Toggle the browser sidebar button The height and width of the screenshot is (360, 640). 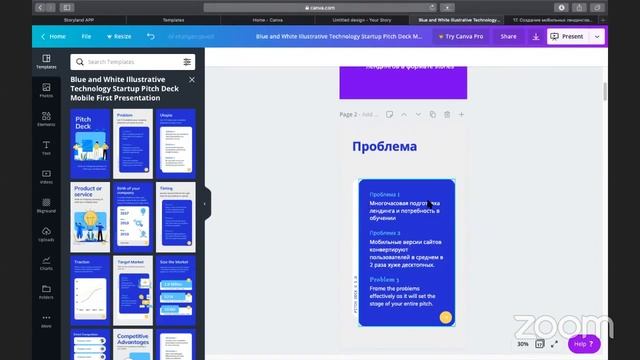pyautogui.click(x=67, y=7)
